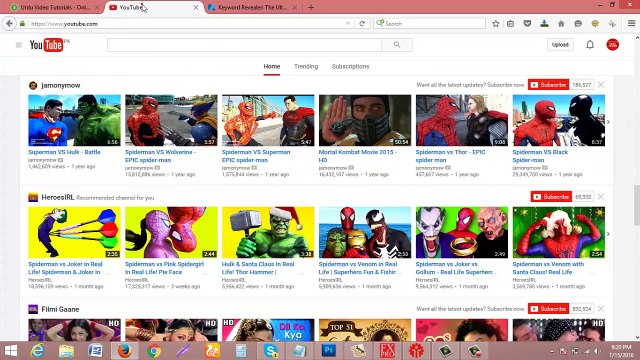Image resolution: width=640 pixels, height=360 pixels.
Task: Reload the page with refresh icon
Action: coord(362,24)
